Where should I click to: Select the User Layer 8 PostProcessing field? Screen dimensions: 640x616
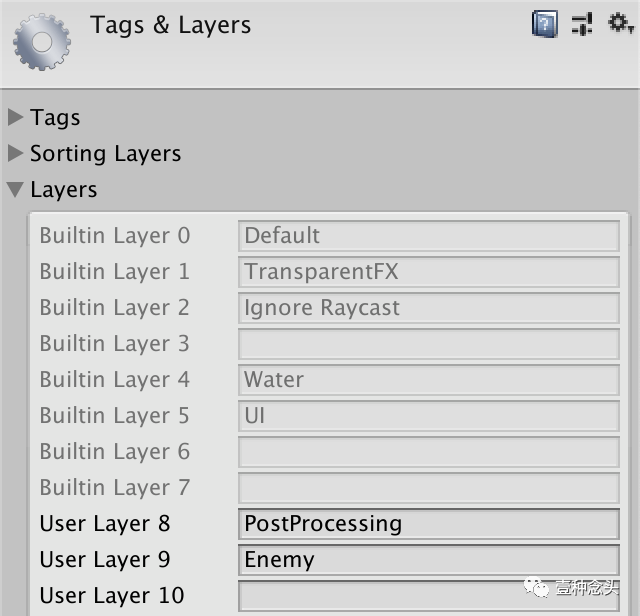click(x=429, y=523)
